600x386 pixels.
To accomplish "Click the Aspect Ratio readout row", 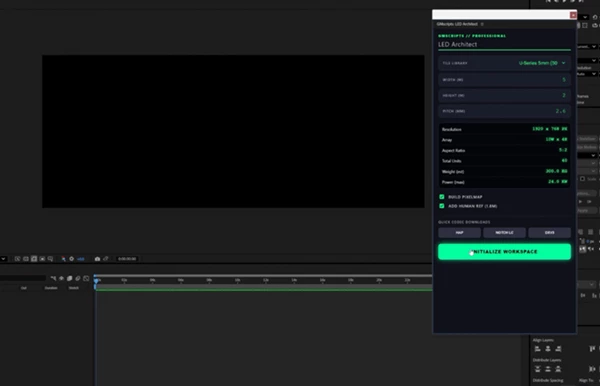I will tap(504, 150).
